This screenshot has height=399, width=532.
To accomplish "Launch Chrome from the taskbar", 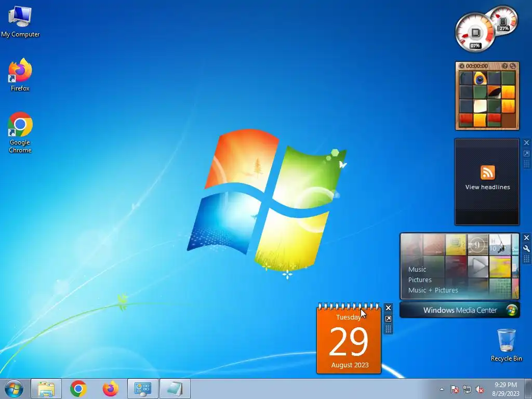I will 78,389.
